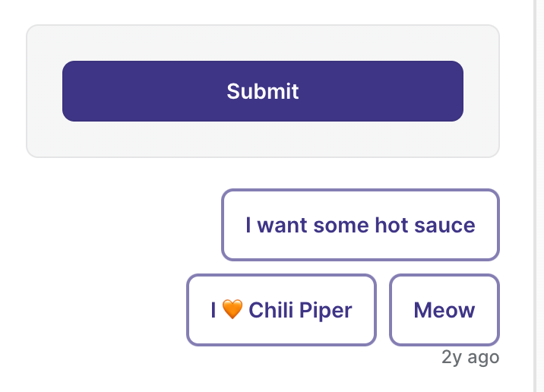Click the outlined reply to the left of Meow
Viewport: 544px width, 392px height.
(x=281, y=310)
